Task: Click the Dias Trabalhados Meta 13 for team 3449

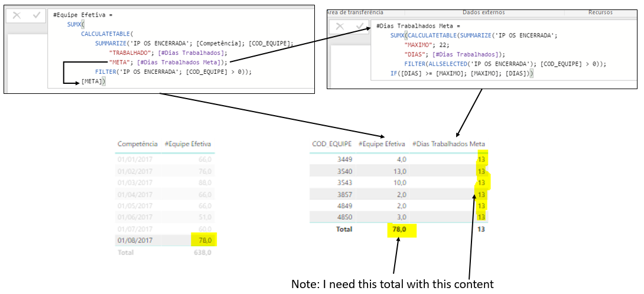Action: pos(482,159)
